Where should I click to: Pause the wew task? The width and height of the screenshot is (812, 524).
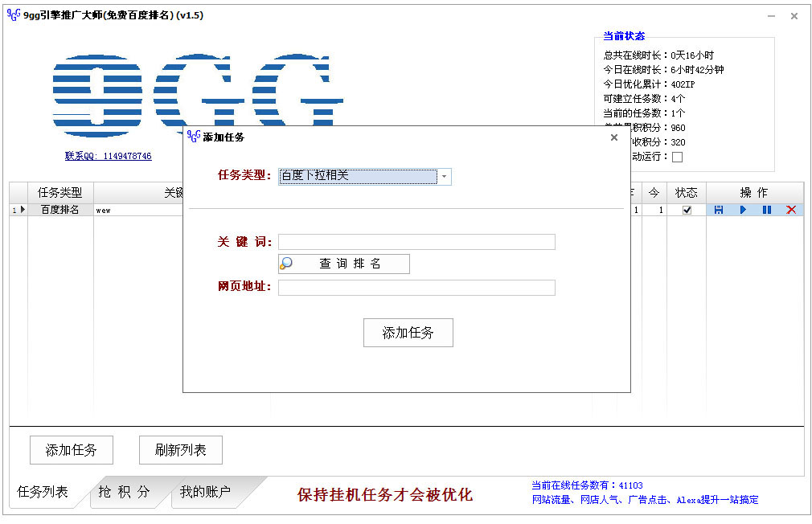coord(767,210)
